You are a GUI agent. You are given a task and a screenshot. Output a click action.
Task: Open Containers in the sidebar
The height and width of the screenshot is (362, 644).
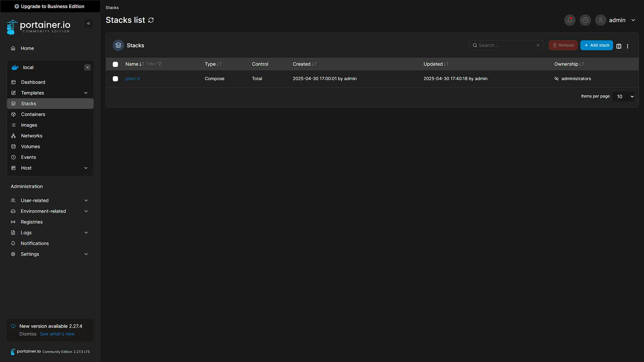tap(50, 114)
